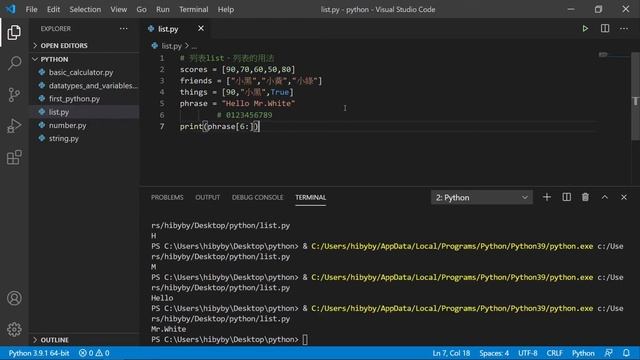
Task: Create a new terminal with plus icon
Action: 547,197
